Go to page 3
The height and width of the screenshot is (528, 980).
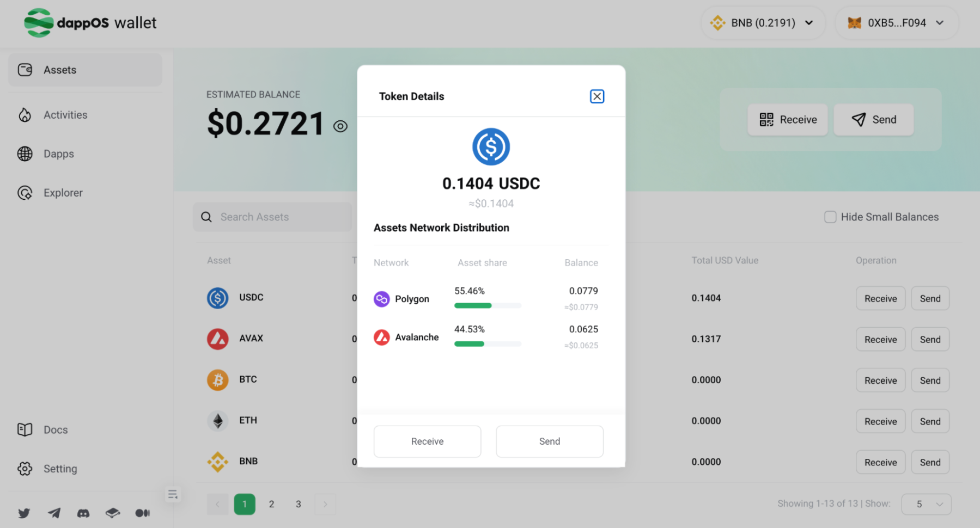[299, 504]
